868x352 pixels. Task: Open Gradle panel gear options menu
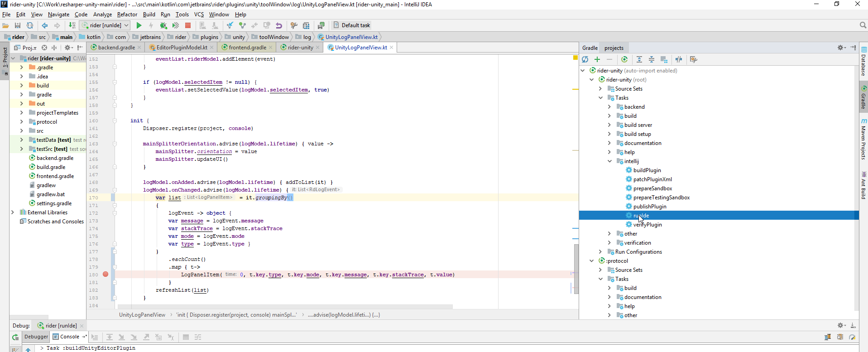[841, 48]
